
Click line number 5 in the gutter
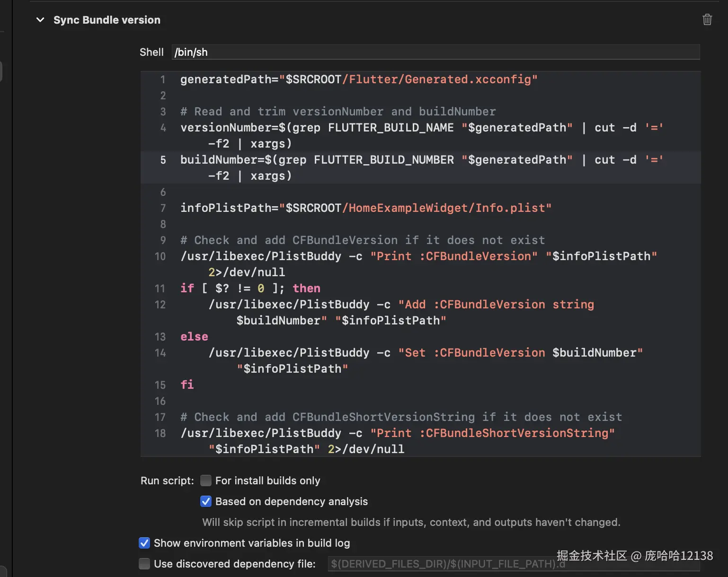tap(163, 160)
